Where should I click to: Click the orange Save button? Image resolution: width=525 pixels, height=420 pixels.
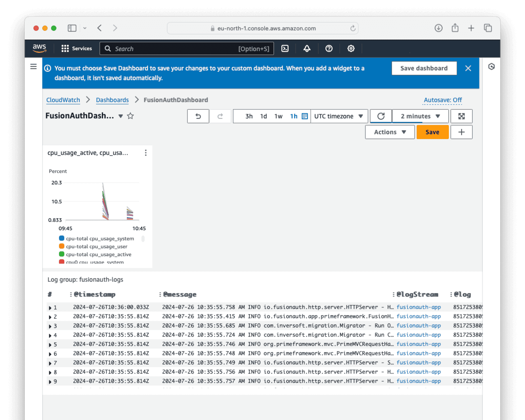click(x=432, y=132)
